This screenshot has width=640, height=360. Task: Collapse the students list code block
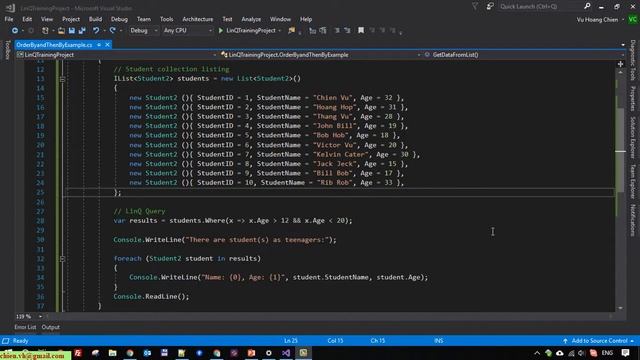tap(62, 79)
